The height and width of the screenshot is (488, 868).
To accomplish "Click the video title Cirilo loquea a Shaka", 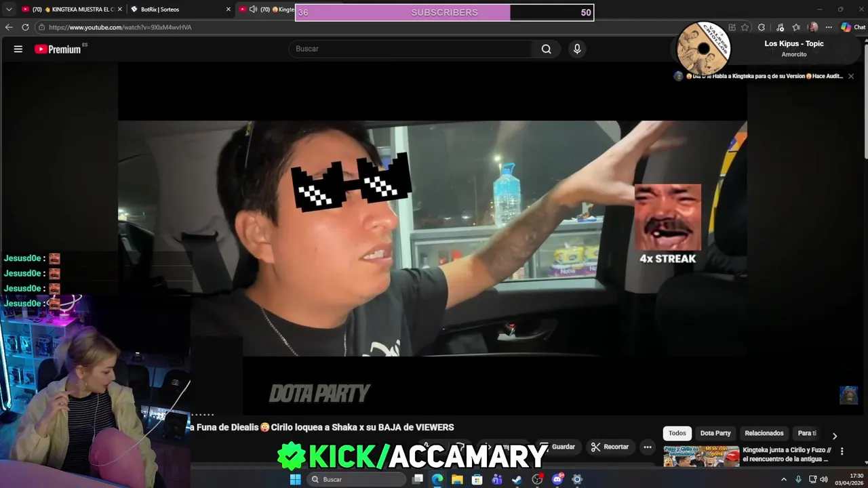I will click(x=321, y=427).
